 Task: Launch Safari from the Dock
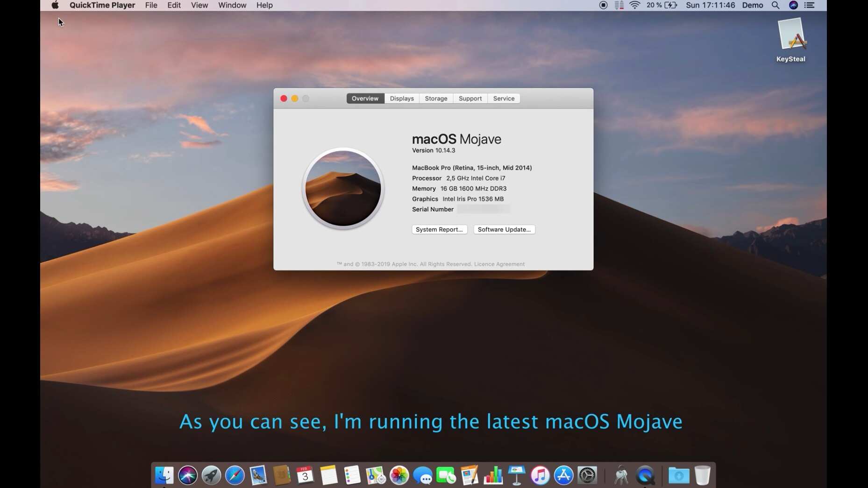point(235,475)
